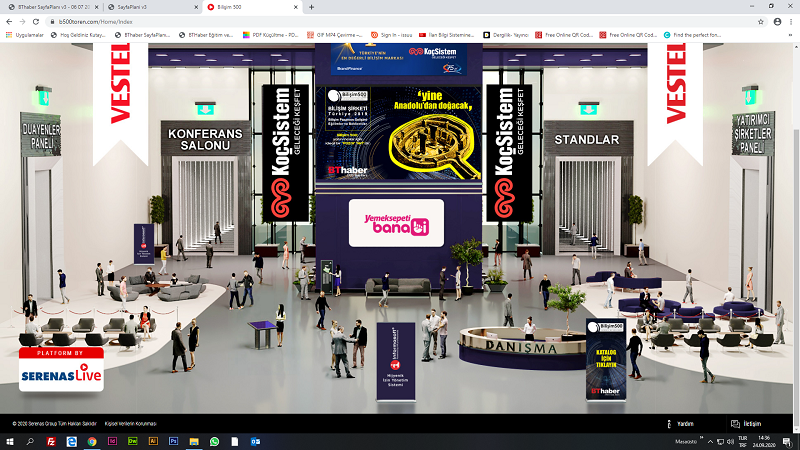
Task: Click the right KoçSistem vertical banner
Action: [509, 153]
